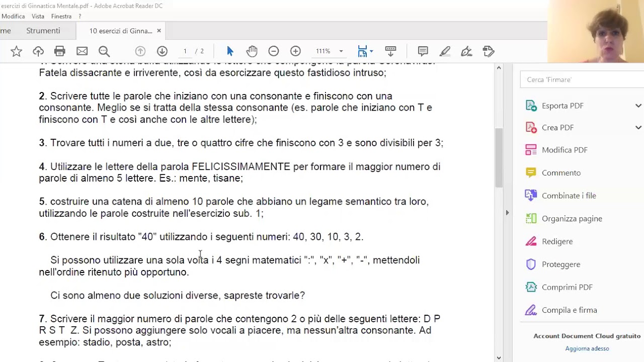Open fit page options tool

pos(362,51)
